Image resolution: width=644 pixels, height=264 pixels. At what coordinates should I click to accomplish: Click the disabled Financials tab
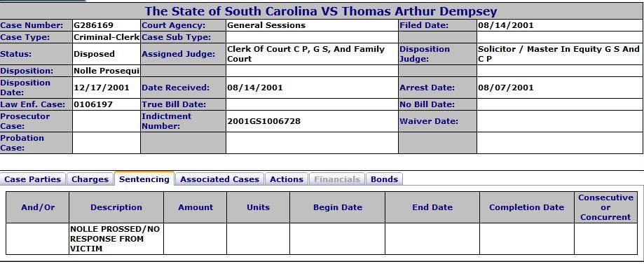(337, 179)
